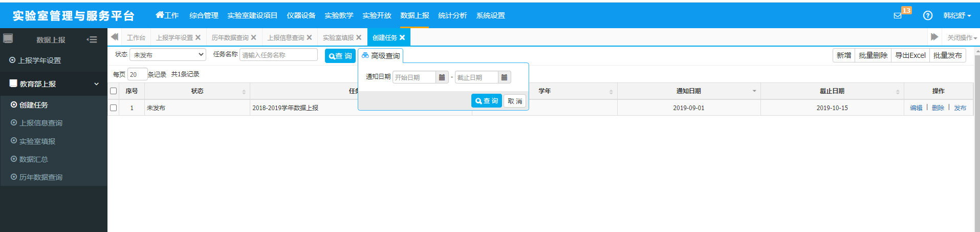Sort by 截止日期 column arrows
Image resolution: width=980 pixels, height=232 pixels.
tap(898, 92)
